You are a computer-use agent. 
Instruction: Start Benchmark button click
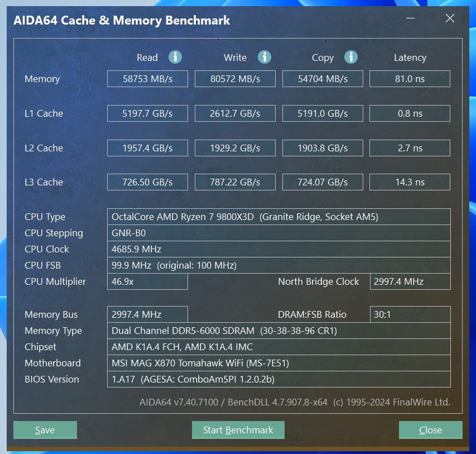coord(238,430)
